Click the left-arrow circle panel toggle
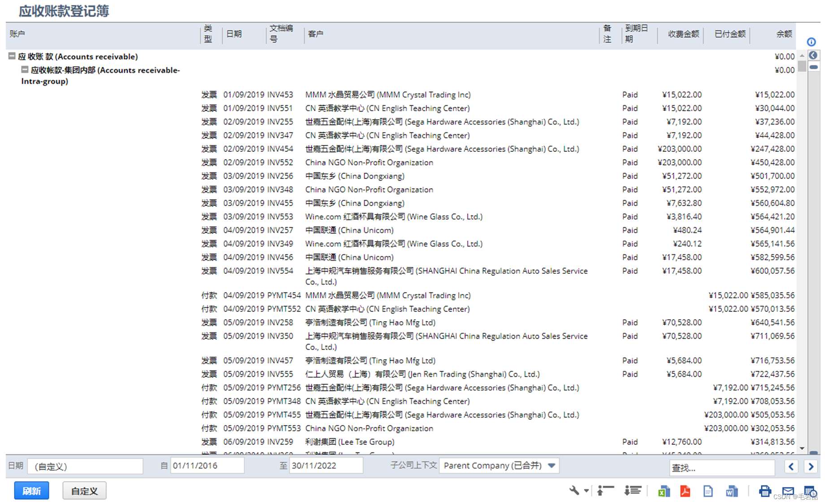Screen dimensions: 825x504 point(813,55)
